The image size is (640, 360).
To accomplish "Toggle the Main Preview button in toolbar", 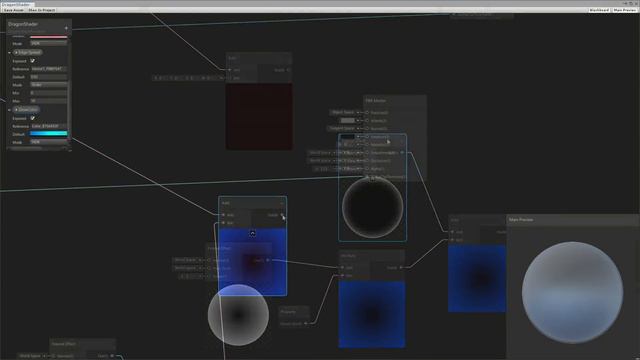I will click(624, 10).
